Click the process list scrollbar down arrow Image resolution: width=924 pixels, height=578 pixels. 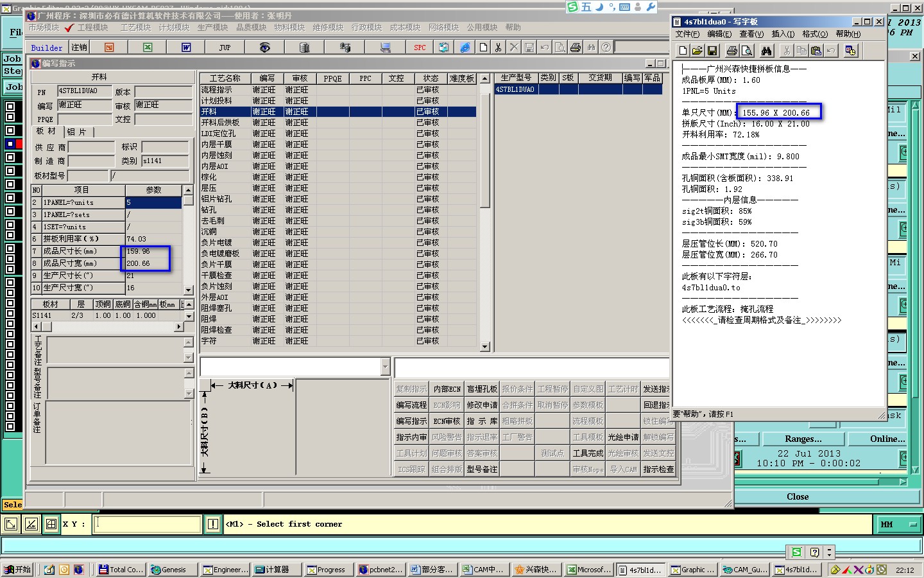[x=484, y=347]
